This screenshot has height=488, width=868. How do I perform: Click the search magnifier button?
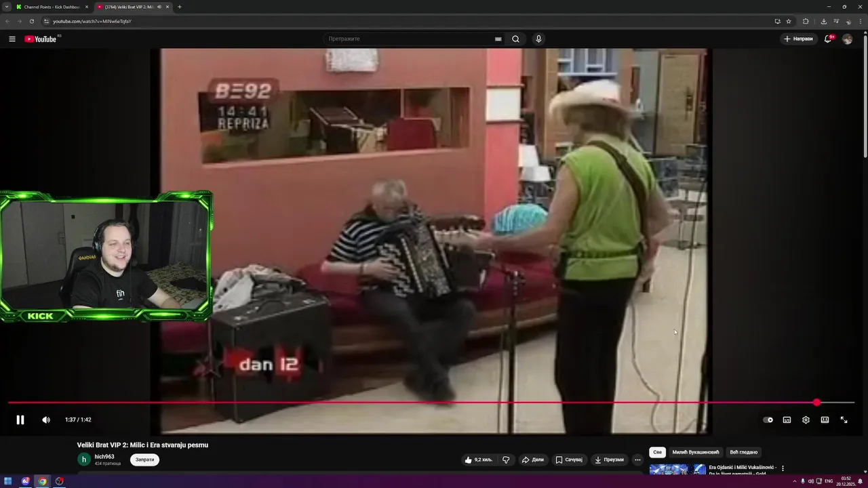click(515, 39)
